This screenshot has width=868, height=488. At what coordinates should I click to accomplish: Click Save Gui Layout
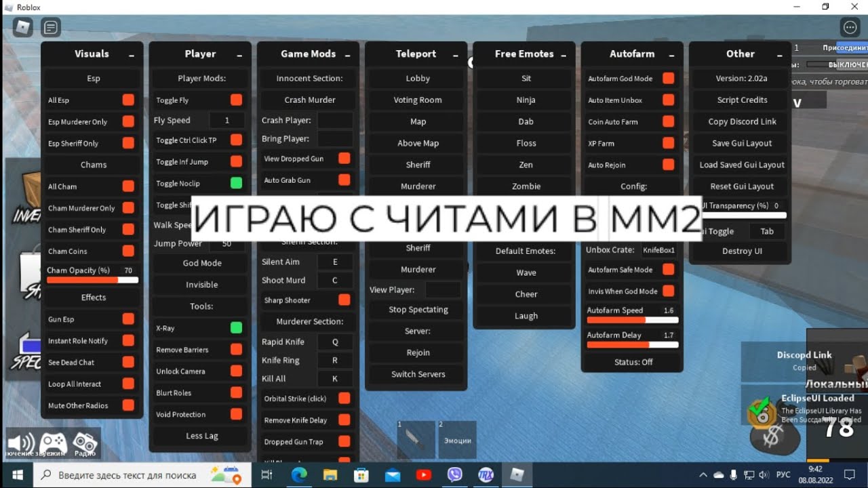pos(742,144)
